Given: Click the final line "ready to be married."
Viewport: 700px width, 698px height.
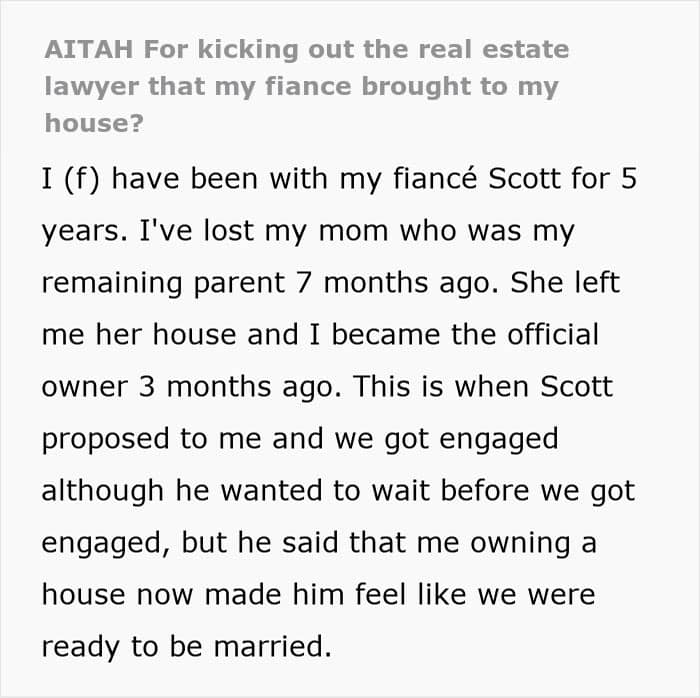Looking at the screenshot, I should pos(185,645).
